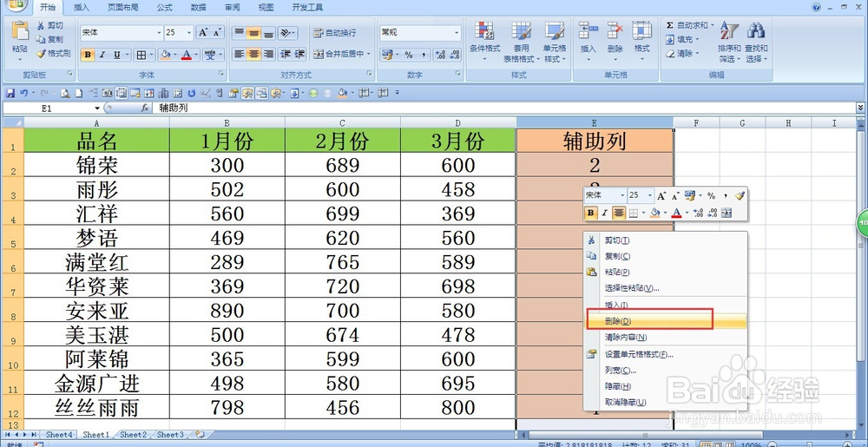This screenshot has height=447, width=868.
Task: Click the decrease indent icon
Action: pyautogui.click(x=286, y=54)
